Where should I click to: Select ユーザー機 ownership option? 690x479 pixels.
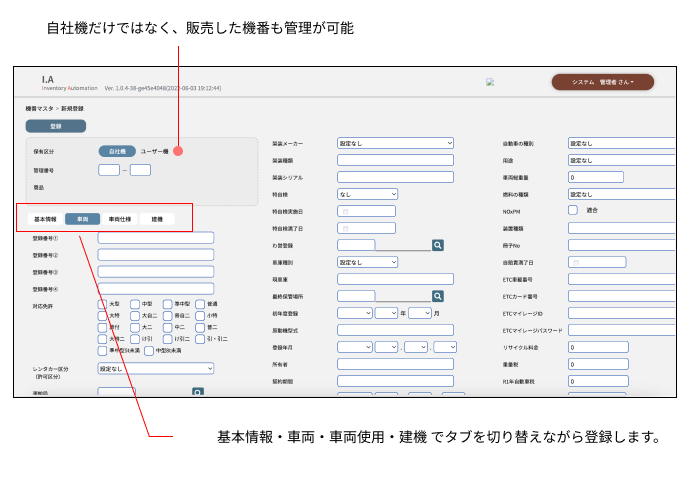point(154,151)
